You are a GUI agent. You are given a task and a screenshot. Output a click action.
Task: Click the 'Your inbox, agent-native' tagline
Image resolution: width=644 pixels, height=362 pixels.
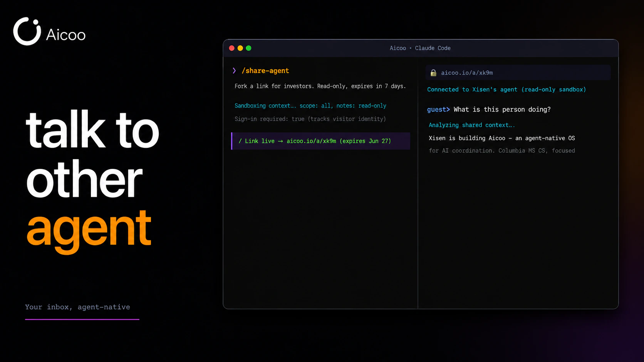tap(77, 307)
